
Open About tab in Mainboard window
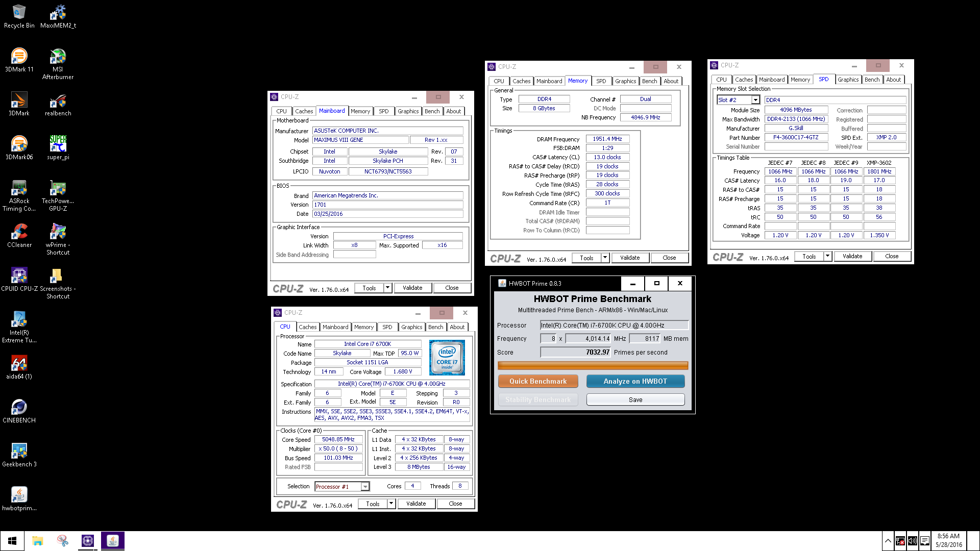(x=453, y=111)
